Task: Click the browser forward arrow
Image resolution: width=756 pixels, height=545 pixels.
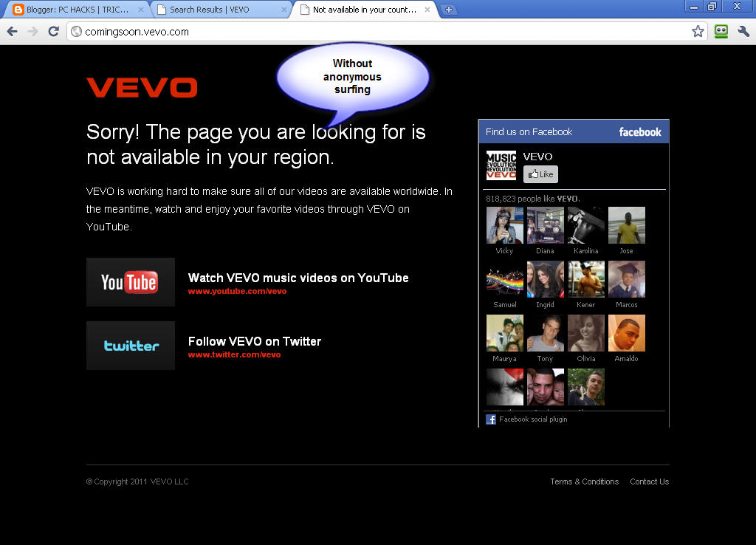Action: [x=32, y=32]
